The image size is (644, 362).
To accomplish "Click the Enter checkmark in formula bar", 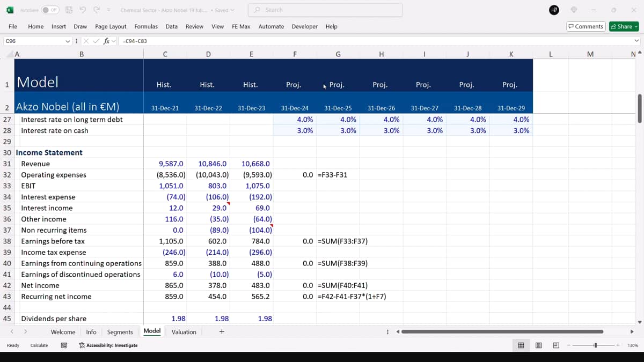I will pyautogui.click(x=97, y=41).
